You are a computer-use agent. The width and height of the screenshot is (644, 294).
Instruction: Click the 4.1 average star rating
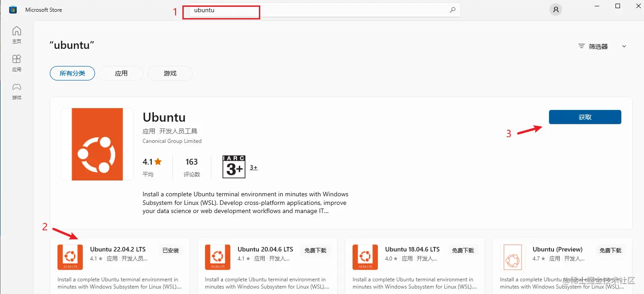coord(152,161)
